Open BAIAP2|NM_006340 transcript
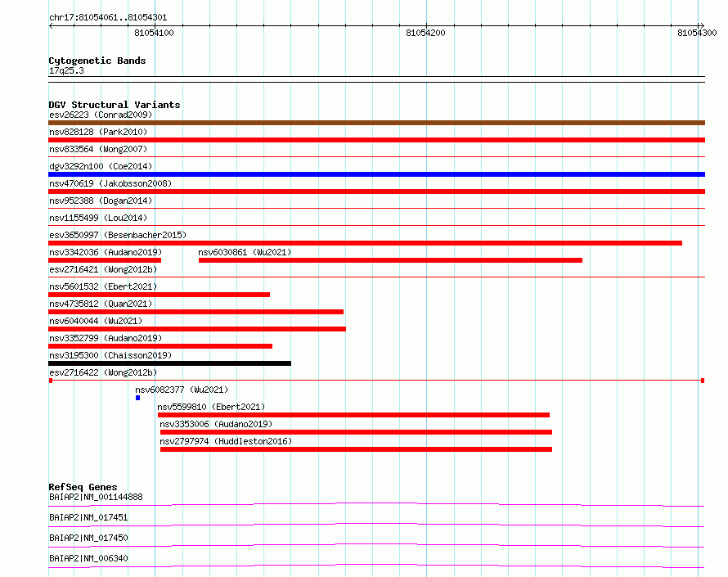728x577 pixels. pos(88,558)
